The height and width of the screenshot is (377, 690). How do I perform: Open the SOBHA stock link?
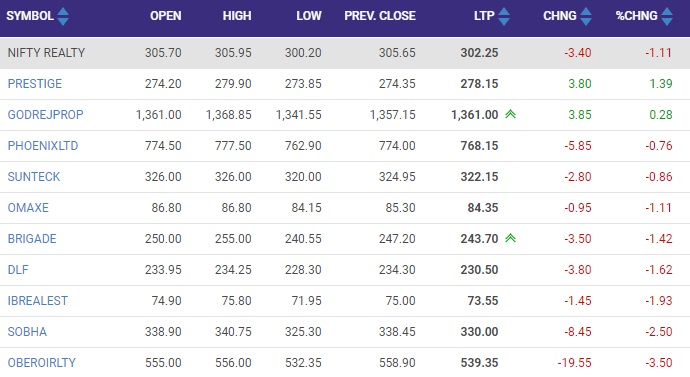pyautogui.click(x=27, y=332)
